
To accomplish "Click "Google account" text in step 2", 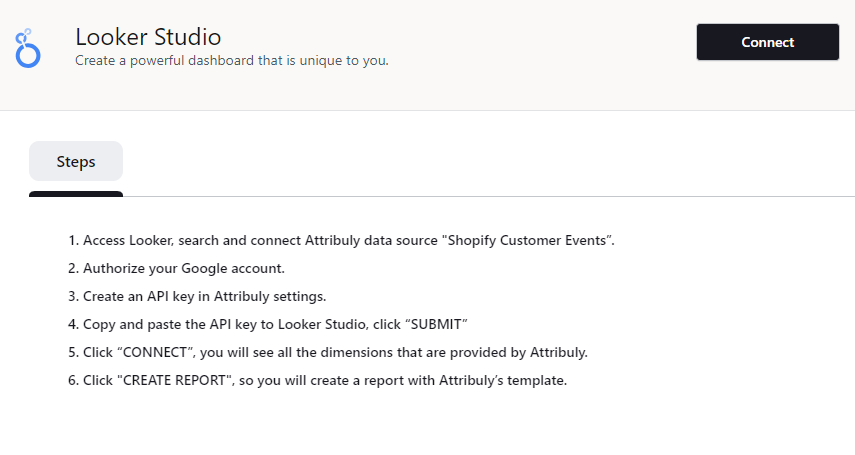I will coord(238,268).
